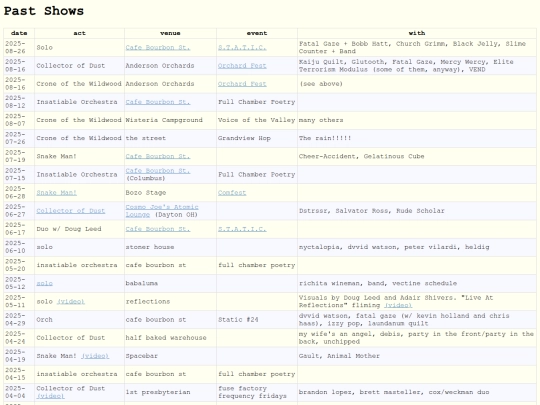Click the 'with' column header
Screen dimensions: 540x405
[x=417, y=33]
